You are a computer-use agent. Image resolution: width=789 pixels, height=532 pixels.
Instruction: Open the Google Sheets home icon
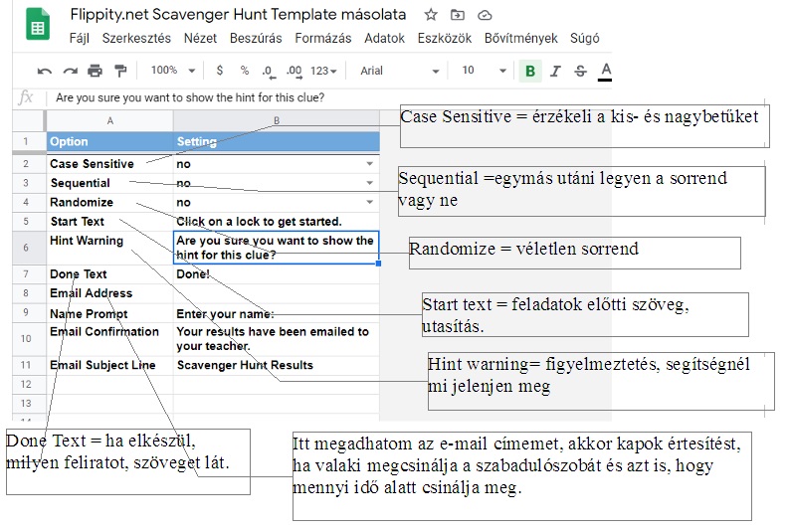click(38, 24)
